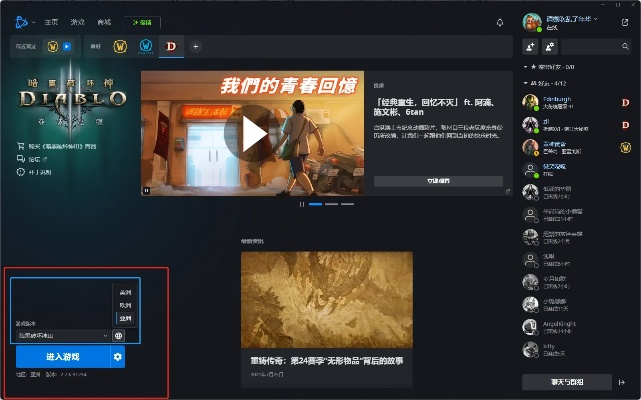Screen dimensions: 641x400
Task: Click the user profile avatar
Action: [532, 22]
